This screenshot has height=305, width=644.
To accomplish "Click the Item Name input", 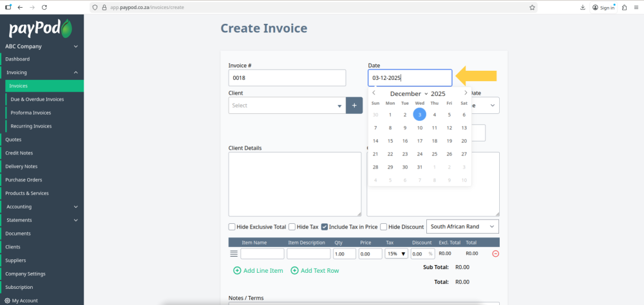I will point(263,254).
